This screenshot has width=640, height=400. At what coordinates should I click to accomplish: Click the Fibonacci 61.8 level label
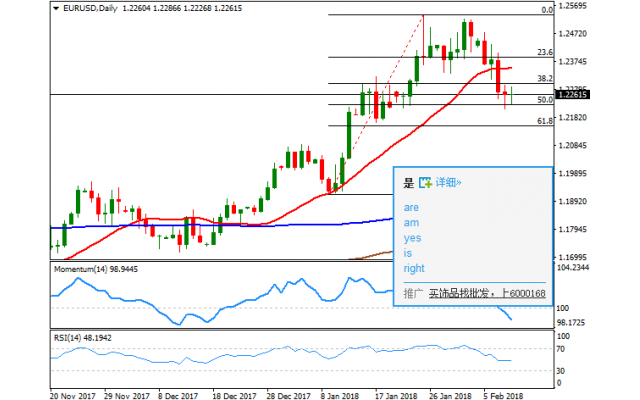(x=545, y=121)
